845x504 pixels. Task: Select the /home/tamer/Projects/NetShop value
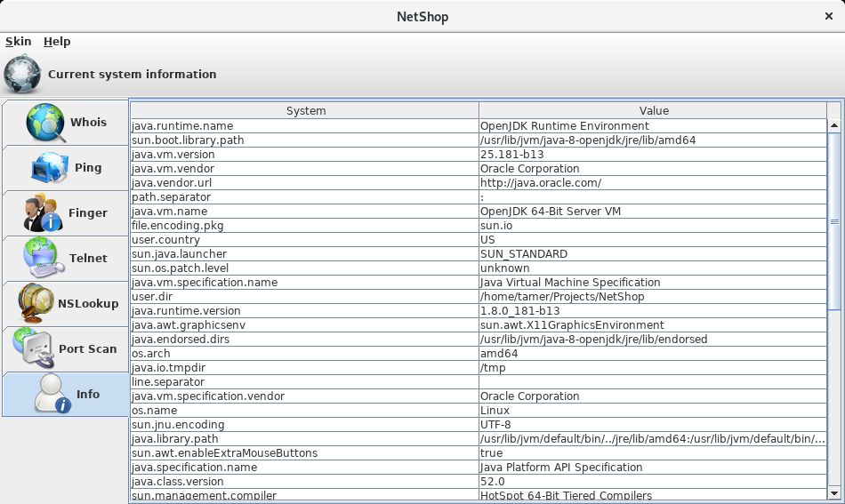(653, 296)
